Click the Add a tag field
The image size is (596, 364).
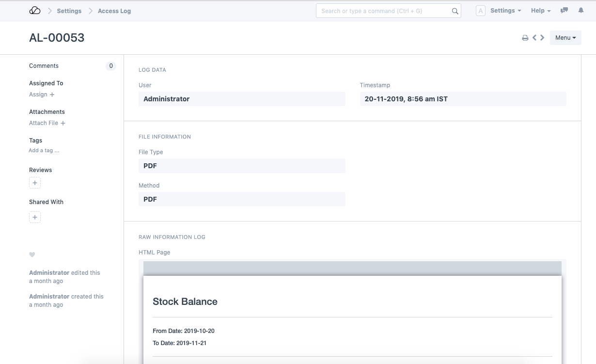click(44, 151)
